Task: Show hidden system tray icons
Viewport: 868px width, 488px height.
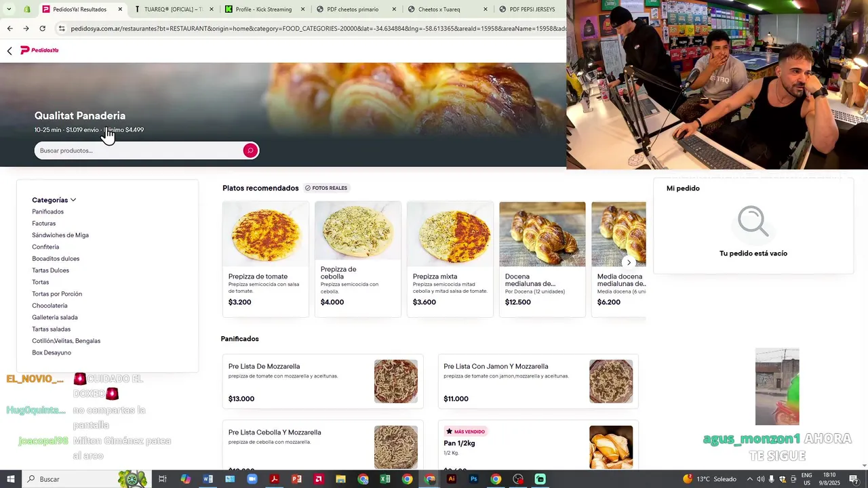Action: (x=749, y=479)
